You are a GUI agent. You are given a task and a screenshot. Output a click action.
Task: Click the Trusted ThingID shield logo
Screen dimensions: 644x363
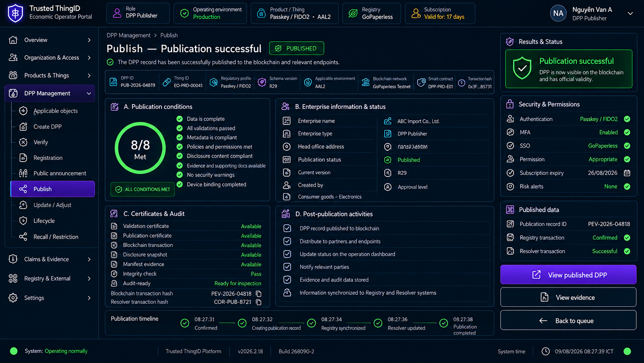(15, 13)
